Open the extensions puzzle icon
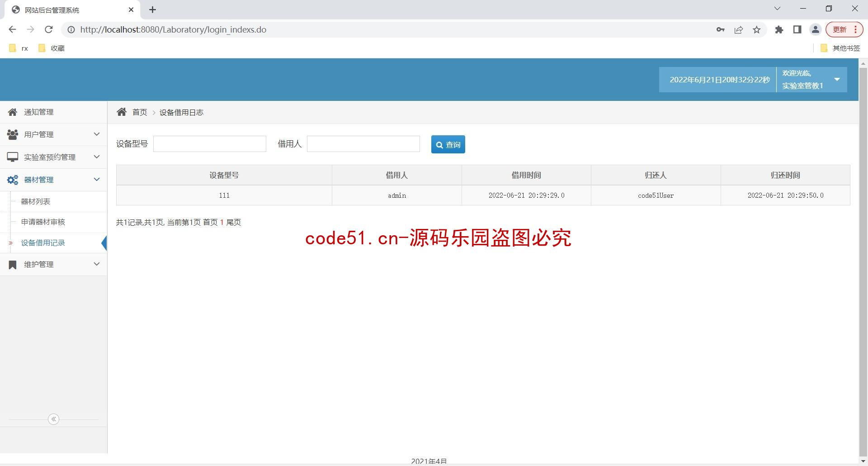 click(x=779, y=29)
